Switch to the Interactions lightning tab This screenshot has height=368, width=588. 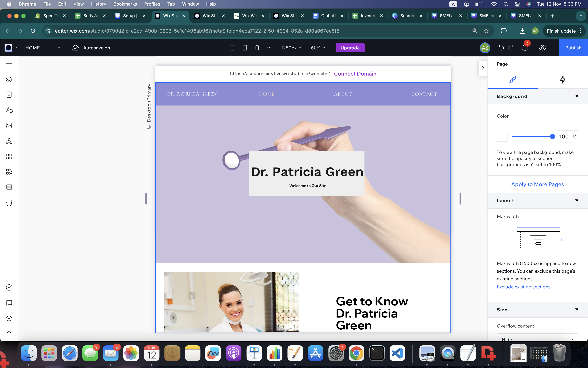[562, 80]
